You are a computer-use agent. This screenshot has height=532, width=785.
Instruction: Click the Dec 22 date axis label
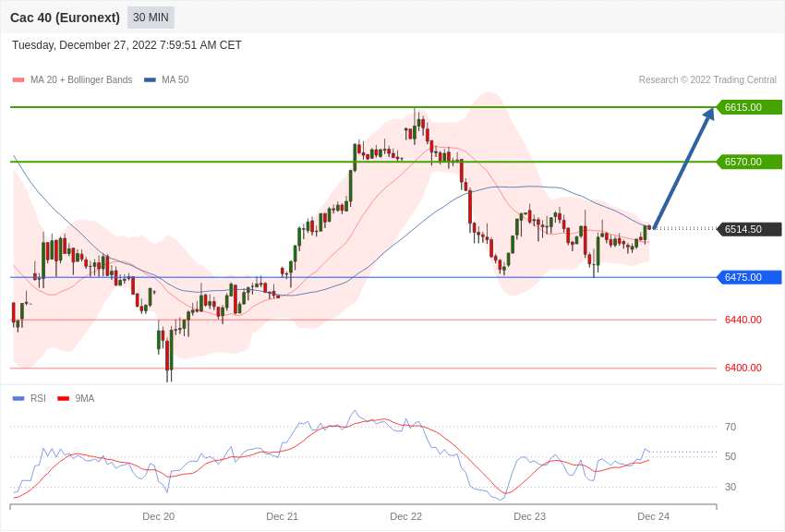pyautogui.click(x=406, y=516)
